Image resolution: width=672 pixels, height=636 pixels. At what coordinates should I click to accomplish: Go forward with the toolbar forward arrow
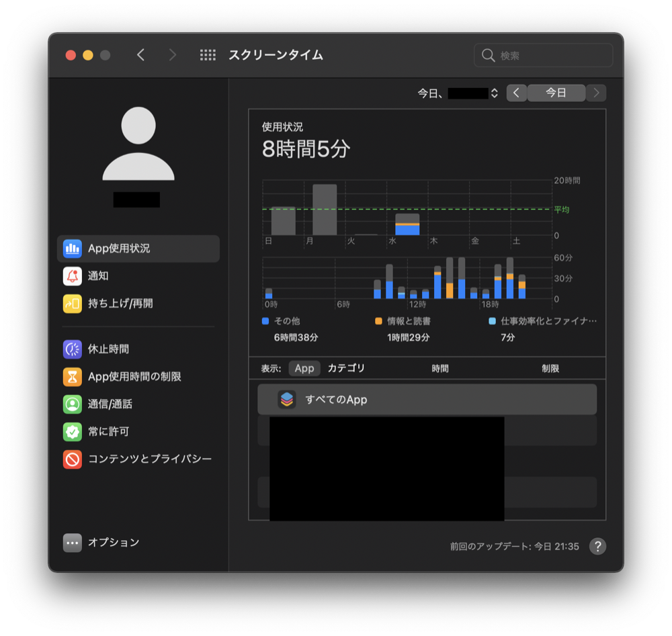tap(172, 55)
